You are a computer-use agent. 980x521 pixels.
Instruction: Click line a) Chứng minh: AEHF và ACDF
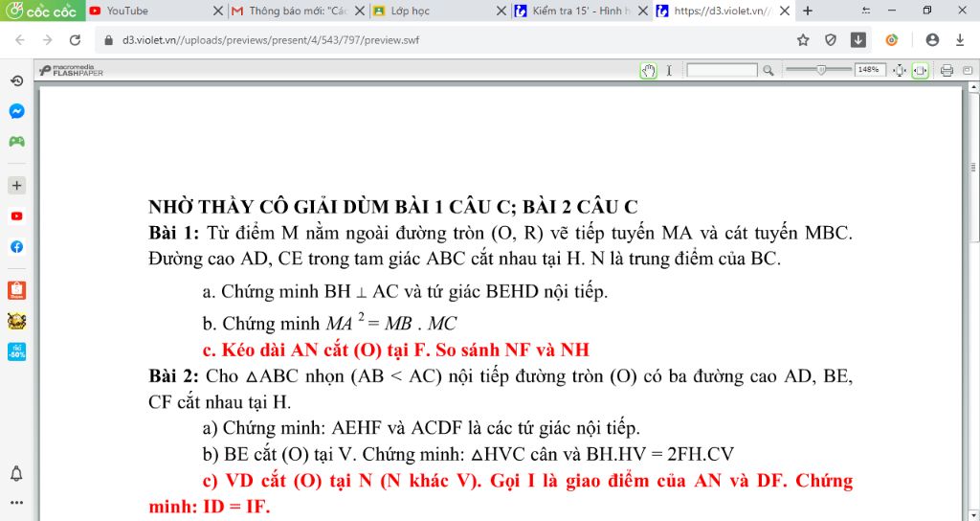click(x=421, y=428)
